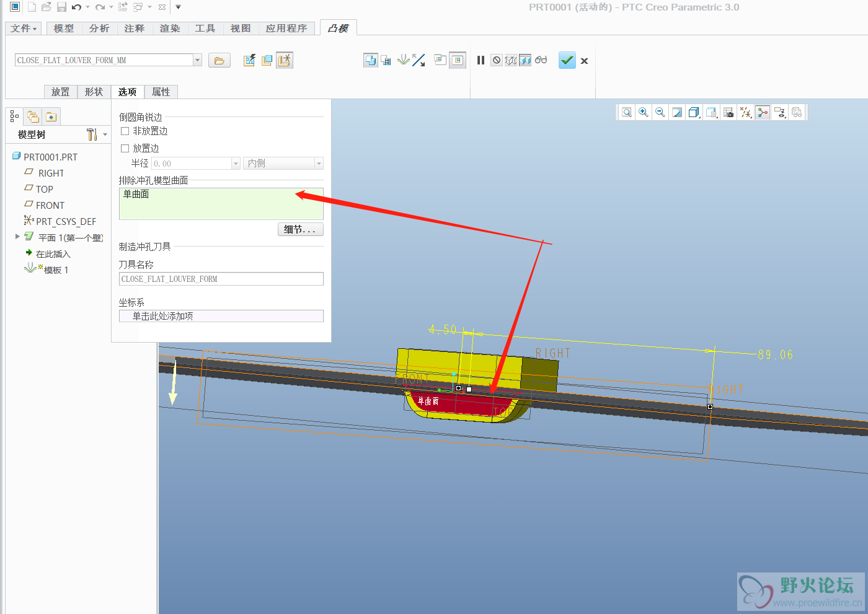868x614 pixels.
Task: Accept the form feature with green check
Action: click(x=567, y=60)
